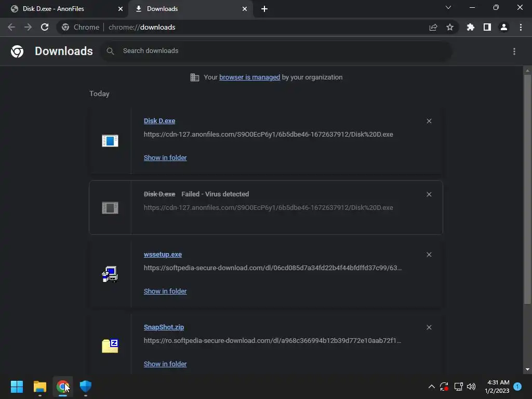532x399 pixels.
Task: Open Downloads page more actions menu
Action: point(514,51)
